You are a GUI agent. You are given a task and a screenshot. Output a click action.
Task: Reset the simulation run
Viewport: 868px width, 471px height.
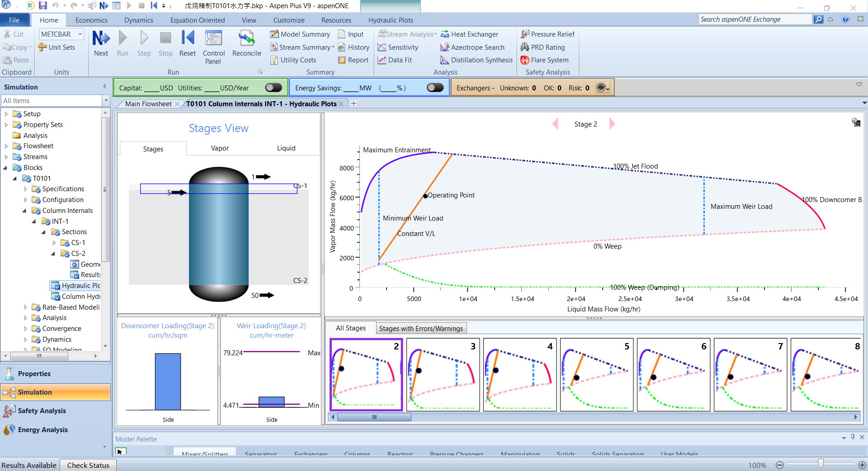(187, 43)
